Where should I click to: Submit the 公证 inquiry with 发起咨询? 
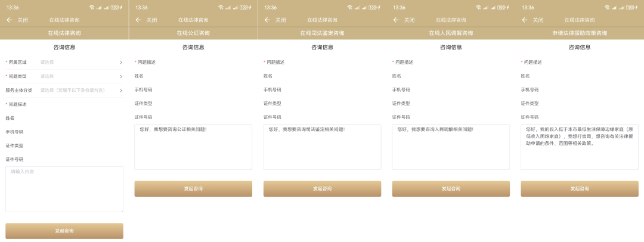coord(193,188)
